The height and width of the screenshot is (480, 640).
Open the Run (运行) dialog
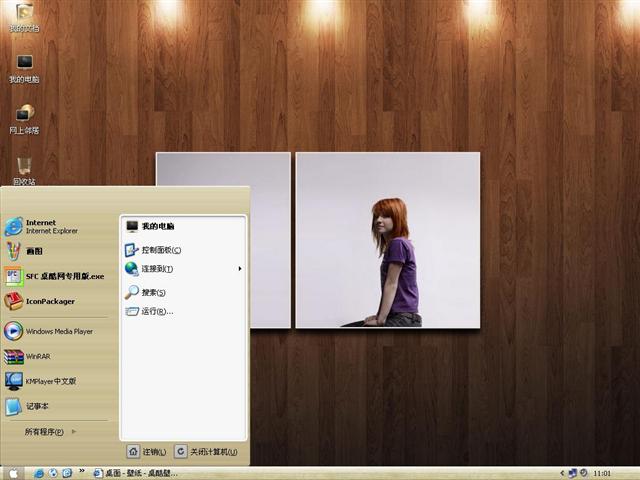[149, 311]
